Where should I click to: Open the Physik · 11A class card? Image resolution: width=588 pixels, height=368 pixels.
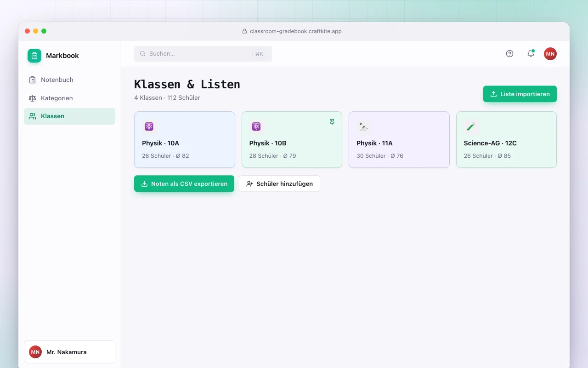pyautogui.click(x=399, y=140)
